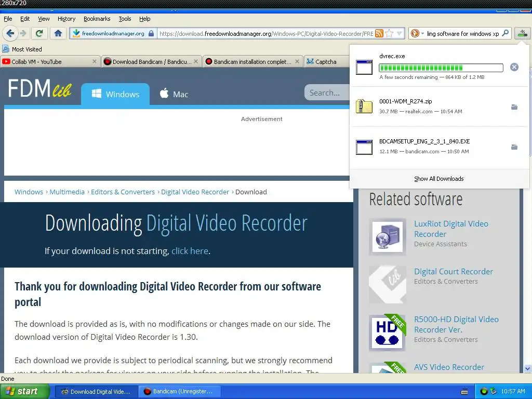The width and height of the screenshot is (532, 399).
Task: Click the page scrollbar down arrow
Action: (x=527, y=368)
